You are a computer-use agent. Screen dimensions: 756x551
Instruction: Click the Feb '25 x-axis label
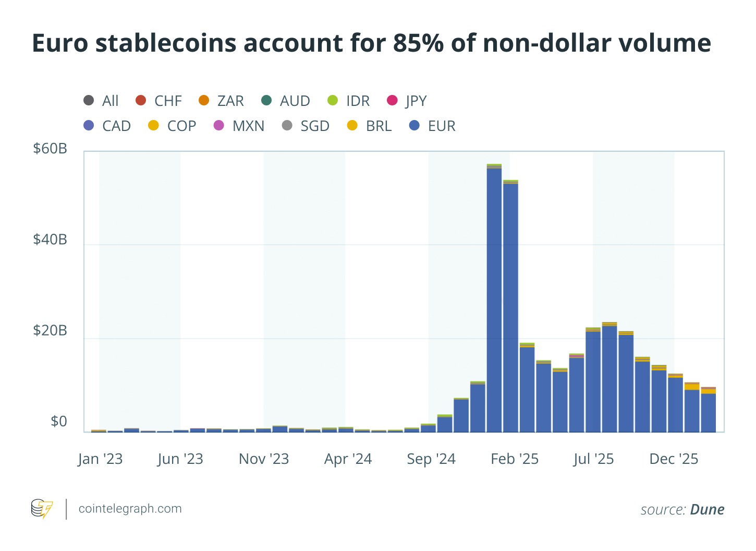click(x=515, y=459)
